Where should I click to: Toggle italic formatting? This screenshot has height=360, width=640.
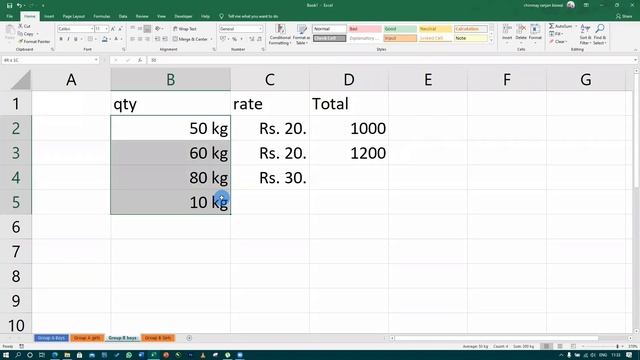pos(68,39)
